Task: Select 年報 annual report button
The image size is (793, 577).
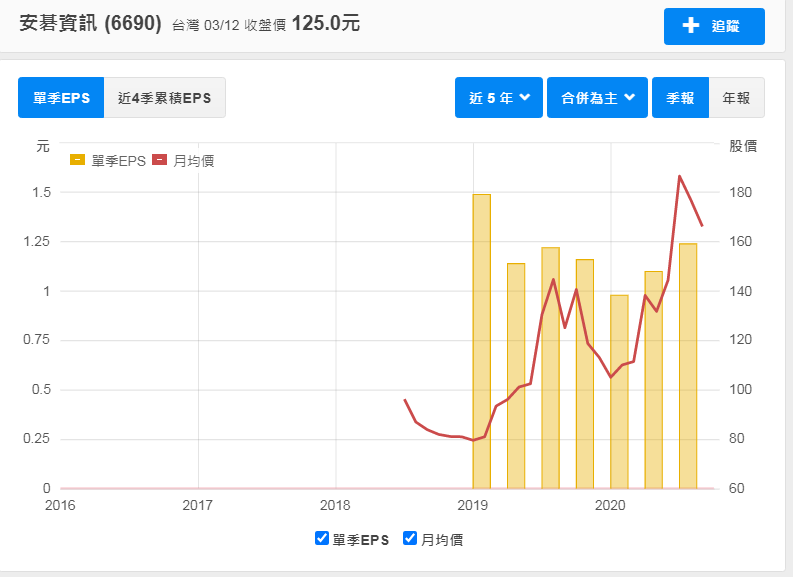Action: pos(736,98)
